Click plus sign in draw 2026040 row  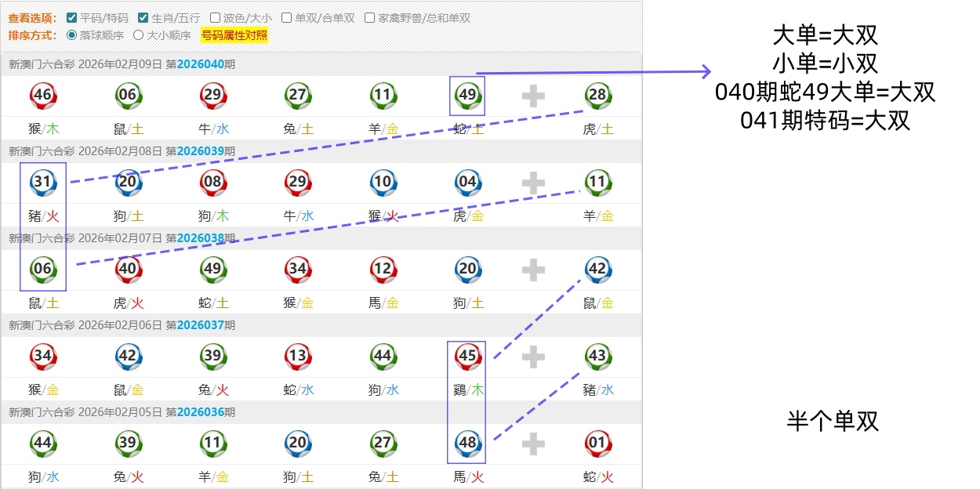[533, 96]
